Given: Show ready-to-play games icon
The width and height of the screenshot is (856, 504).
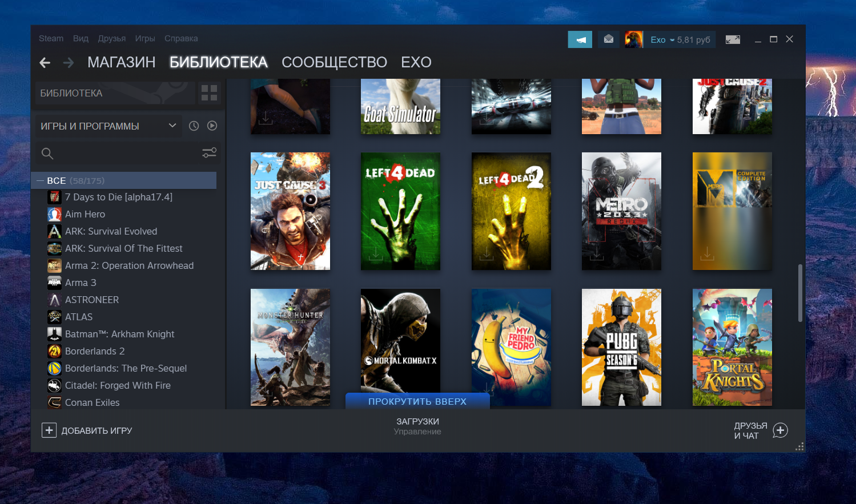Looking at the screenshot, I should coord(212,126).
